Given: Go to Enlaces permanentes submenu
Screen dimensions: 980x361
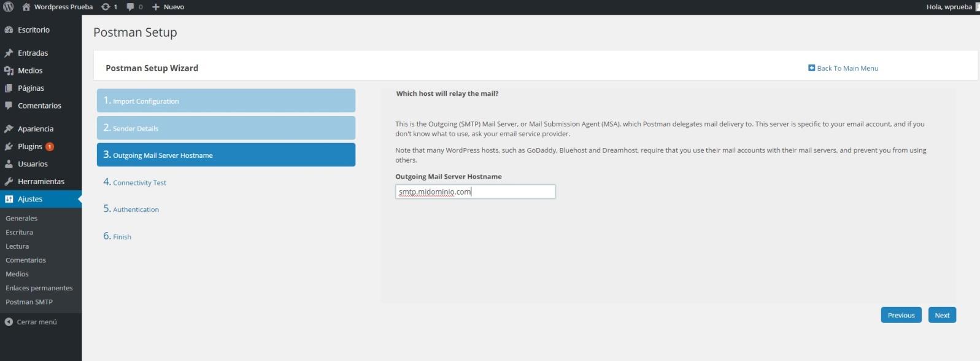Looking at the screenshot, I should point(39,288).
